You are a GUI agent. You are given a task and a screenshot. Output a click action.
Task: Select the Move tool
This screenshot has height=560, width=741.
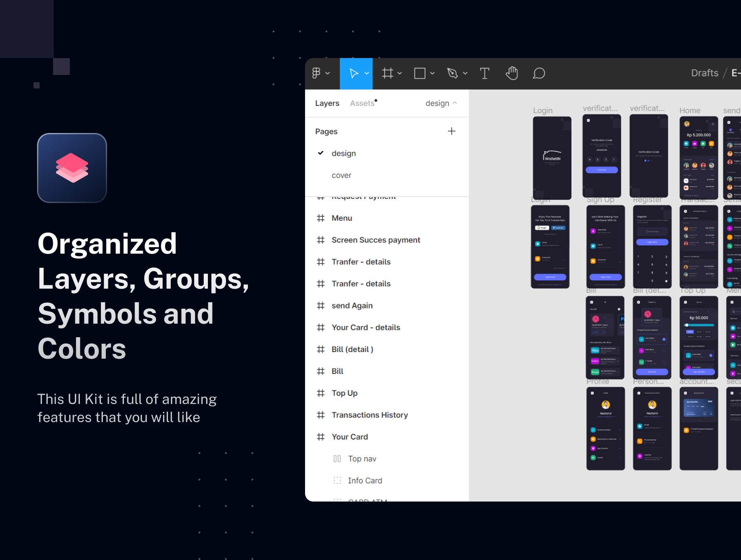point(353,73)
